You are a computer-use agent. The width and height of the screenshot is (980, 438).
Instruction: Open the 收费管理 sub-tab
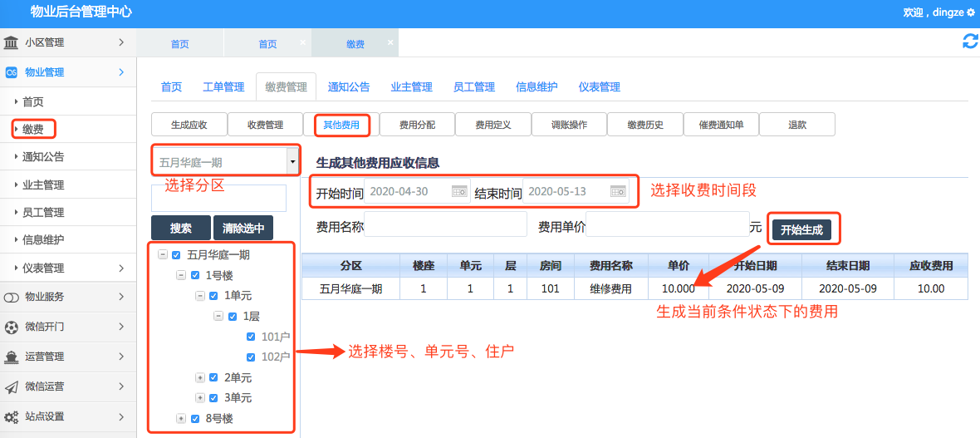coord(265,125)
